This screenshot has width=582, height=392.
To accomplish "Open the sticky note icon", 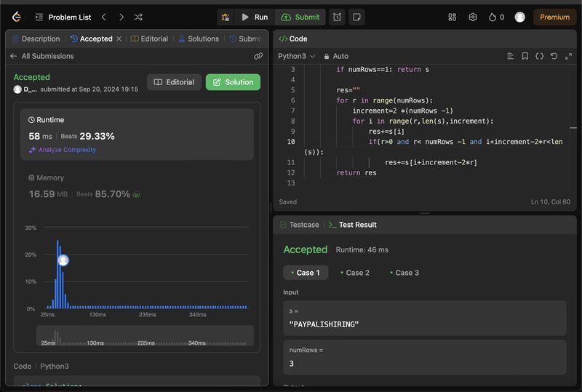I will (356, 17).
